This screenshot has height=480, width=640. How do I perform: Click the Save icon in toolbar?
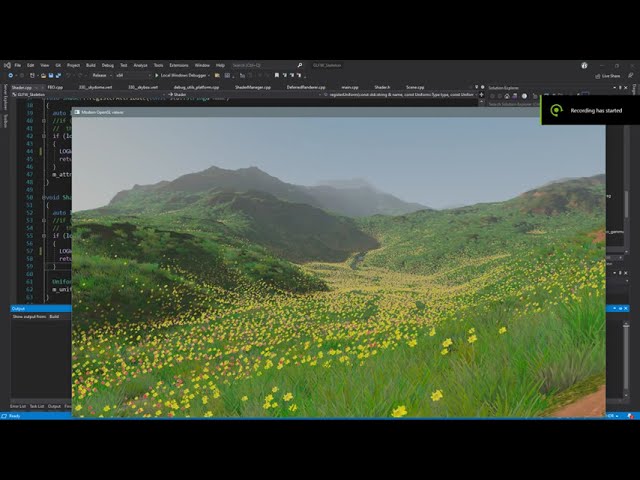click(x=51, y=76)
